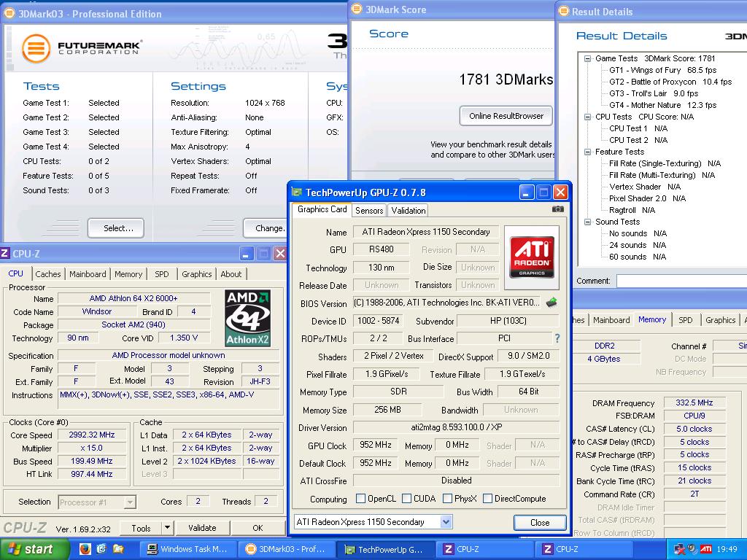This screenshot has height=560, width=747.
Task: Click the CPU-Z title bar Z icon
Action: point(5,253)
